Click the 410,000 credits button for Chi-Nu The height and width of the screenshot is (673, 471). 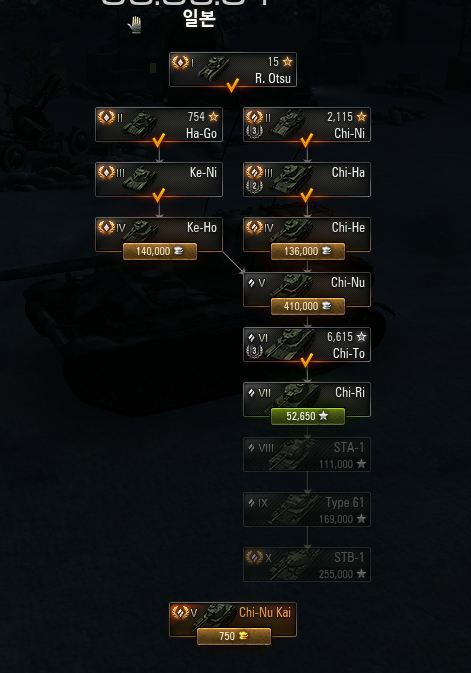point(307,306)
